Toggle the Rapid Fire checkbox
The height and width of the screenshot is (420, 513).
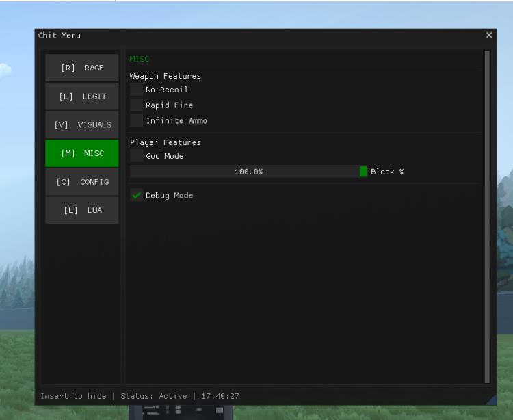pos(137,105)
